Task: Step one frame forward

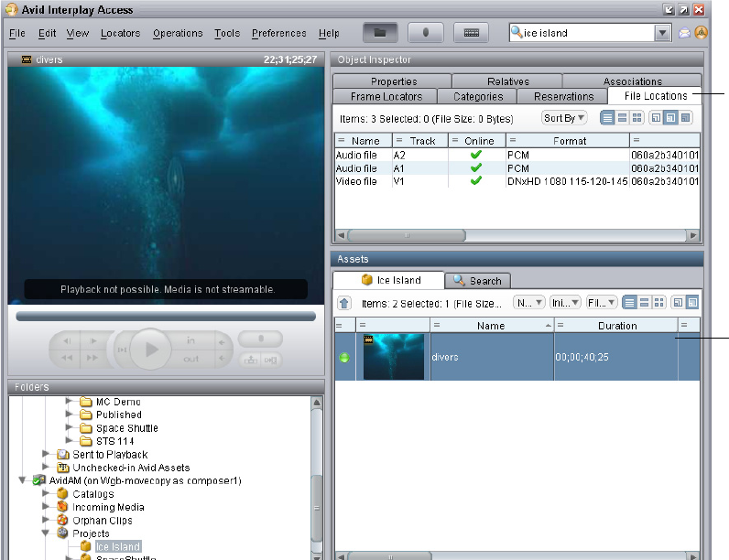Action: (93, 340)
